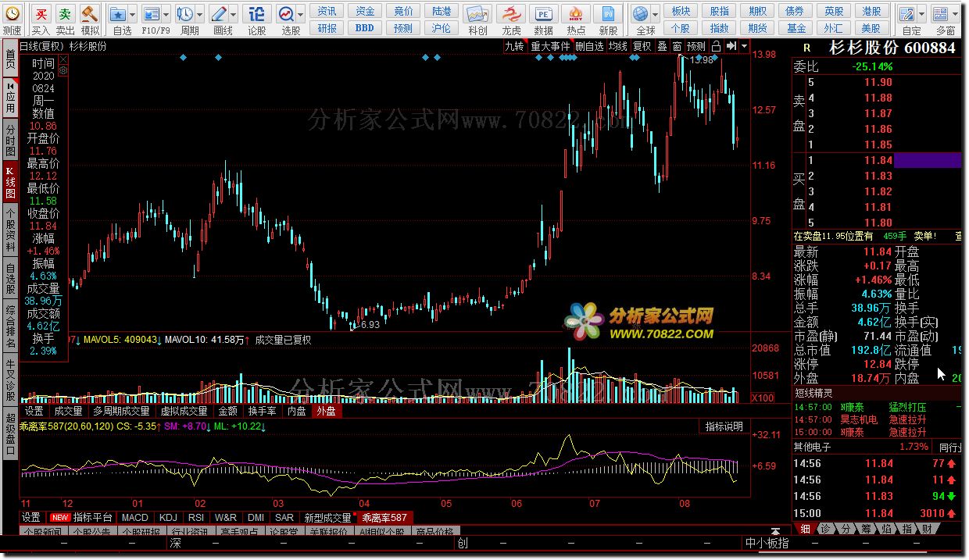Select the 乖离率587 indicator tab

(x=384, y=518)
